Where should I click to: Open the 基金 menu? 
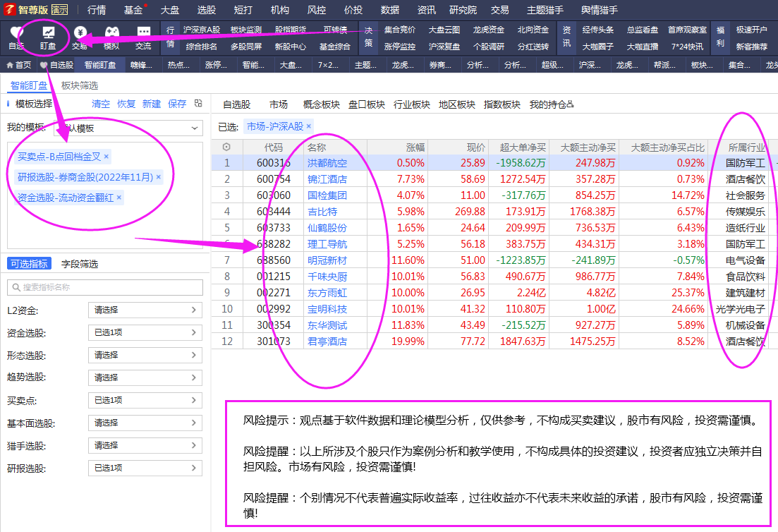pyautogui.click(x=133, y=10)
